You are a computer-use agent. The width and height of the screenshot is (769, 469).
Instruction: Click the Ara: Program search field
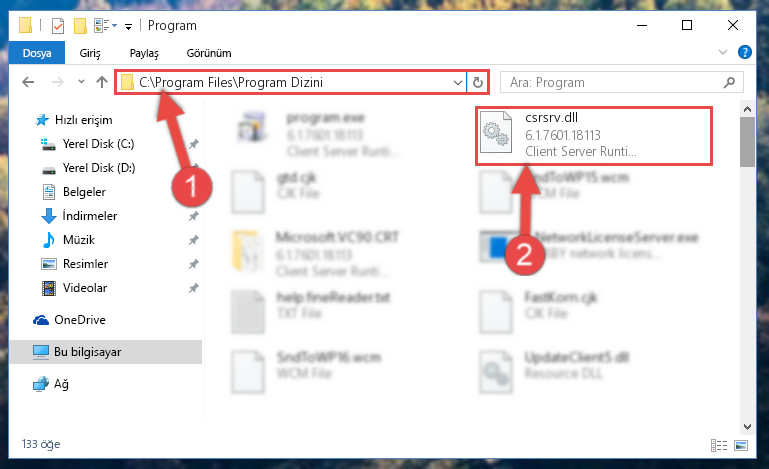pos(613,82)
